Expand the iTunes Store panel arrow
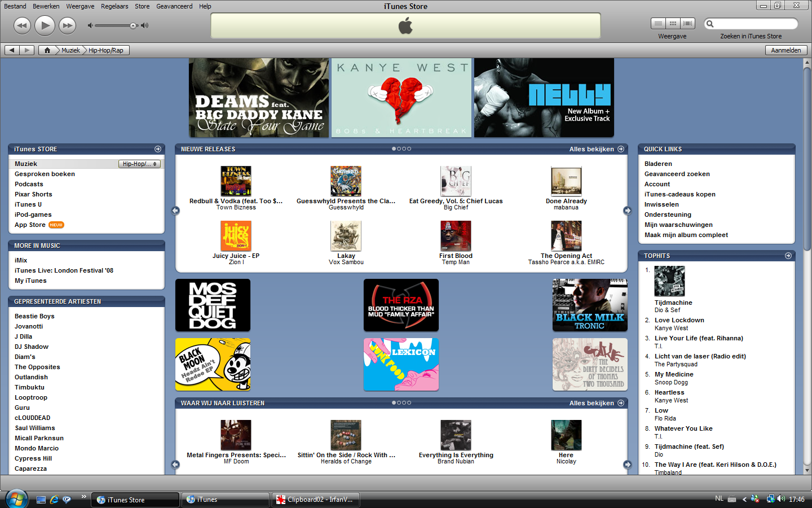Viewport: 812px width, 508px height. click(158, 149)
